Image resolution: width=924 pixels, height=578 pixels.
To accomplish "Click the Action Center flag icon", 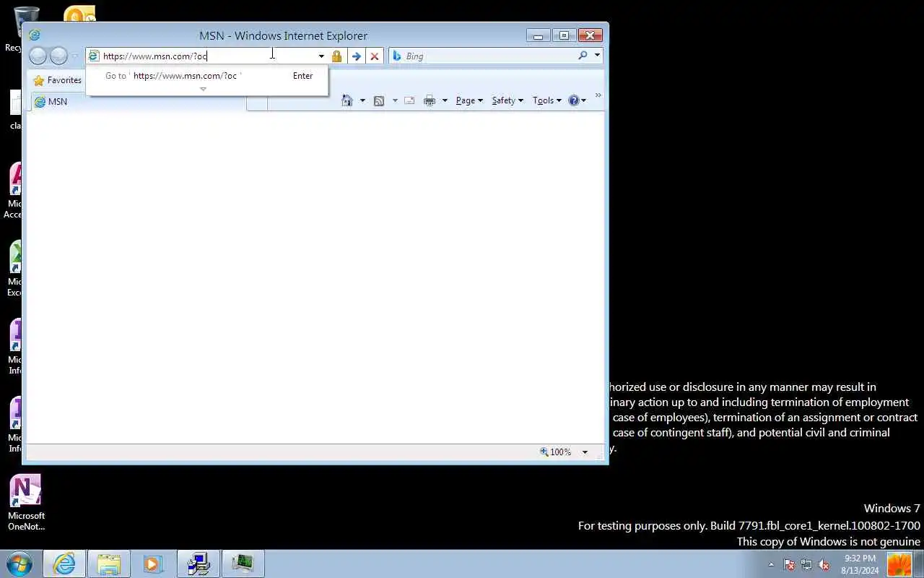I will 789,564.
